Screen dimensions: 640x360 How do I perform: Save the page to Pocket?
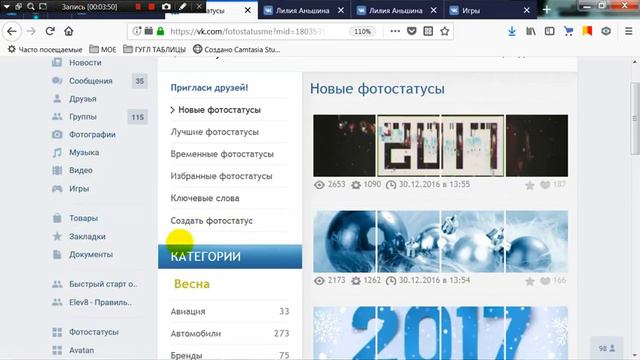411,31
